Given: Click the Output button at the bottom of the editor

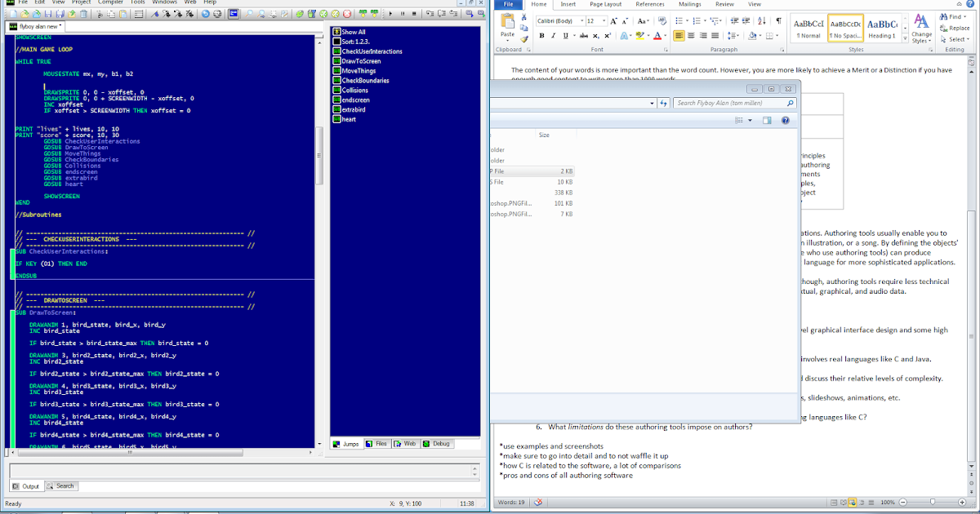Looking at the screenshot, I should pyautogui.click(x=25, y=486).
